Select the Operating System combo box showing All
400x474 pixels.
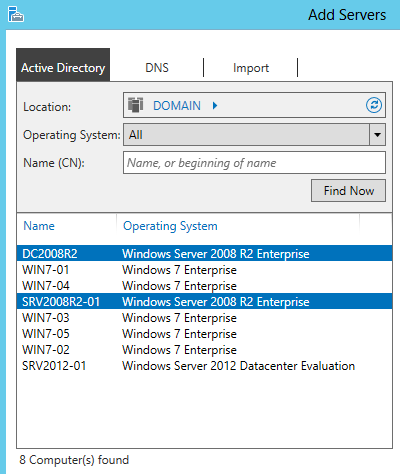(x=254, y=135)
